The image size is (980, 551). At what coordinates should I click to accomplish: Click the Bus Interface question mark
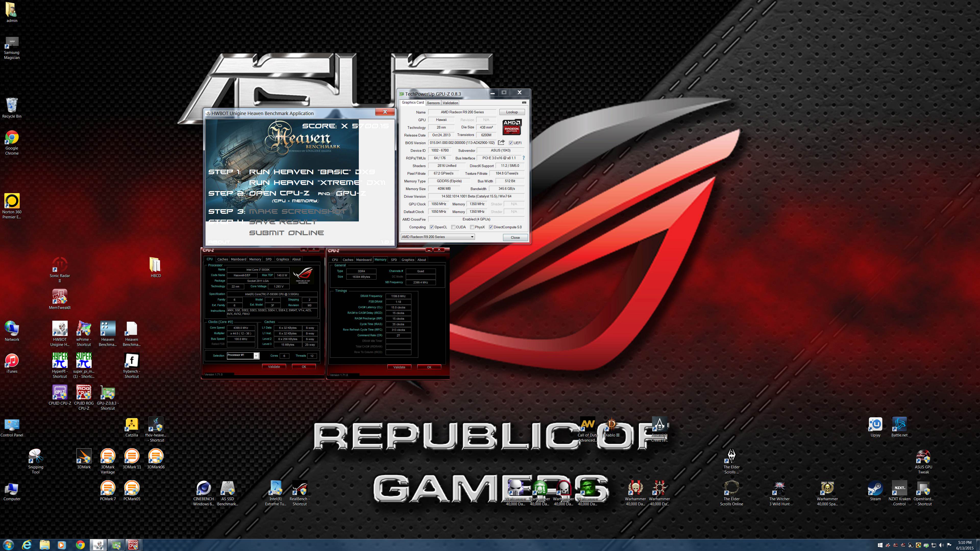click(523, 158)
